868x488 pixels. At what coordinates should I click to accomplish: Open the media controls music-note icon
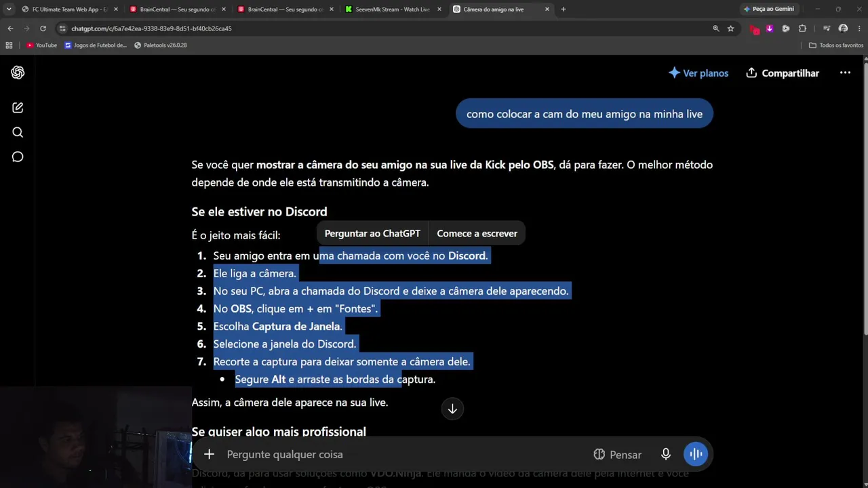(x=826, y=28)
